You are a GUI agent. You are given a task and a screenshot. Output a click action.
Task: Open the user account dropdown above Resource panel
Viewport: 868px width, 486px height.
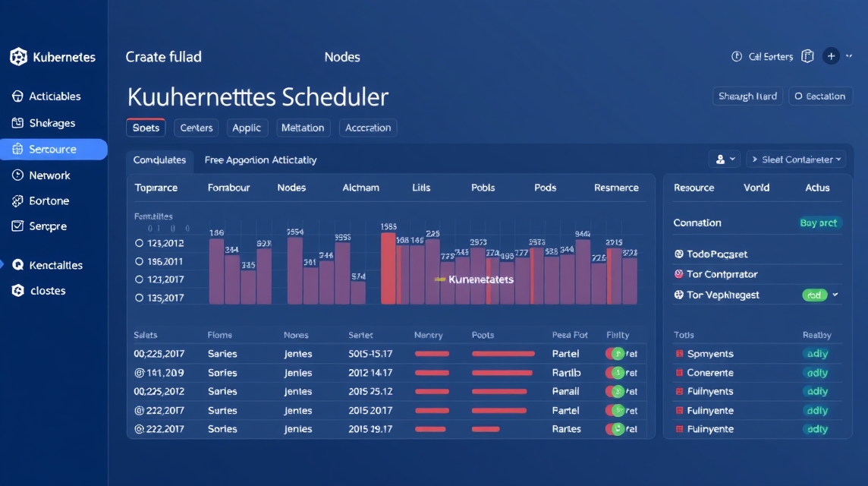tap(724, 158)
